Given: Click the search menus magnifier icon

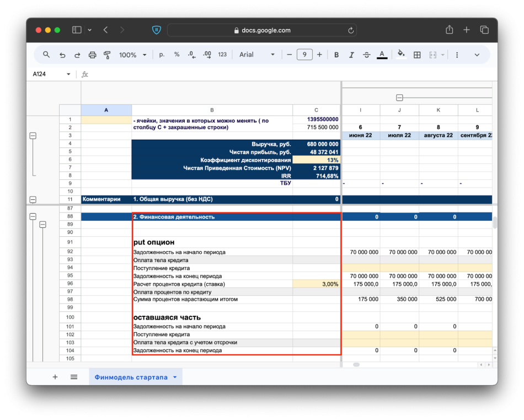Looking at the screenshot, I should coord(46,55).
